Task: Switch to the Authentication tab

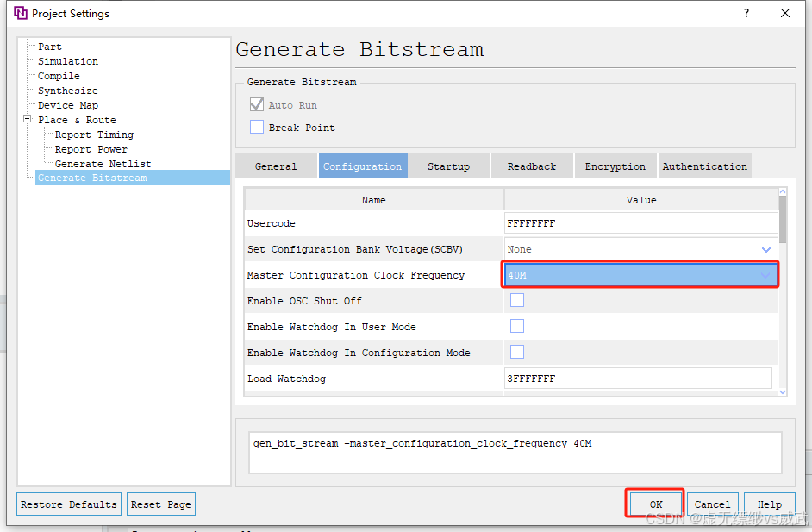Action: [705, 166]
